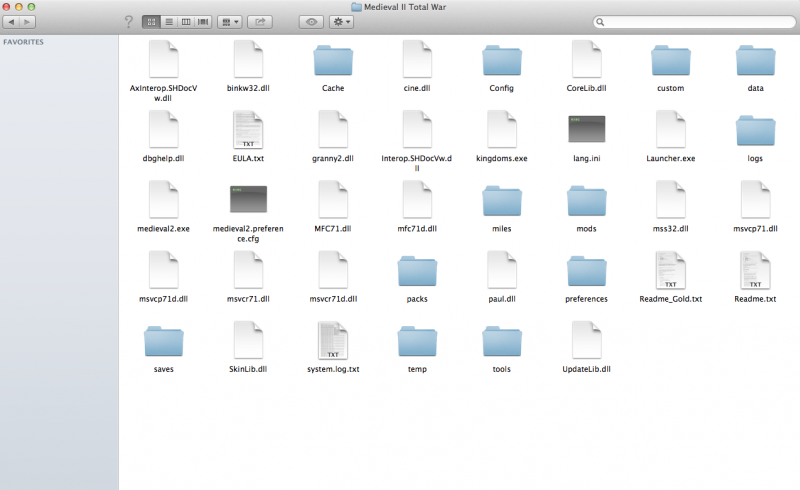Click the Favorites sidebar heading

[x=24, y=44]
